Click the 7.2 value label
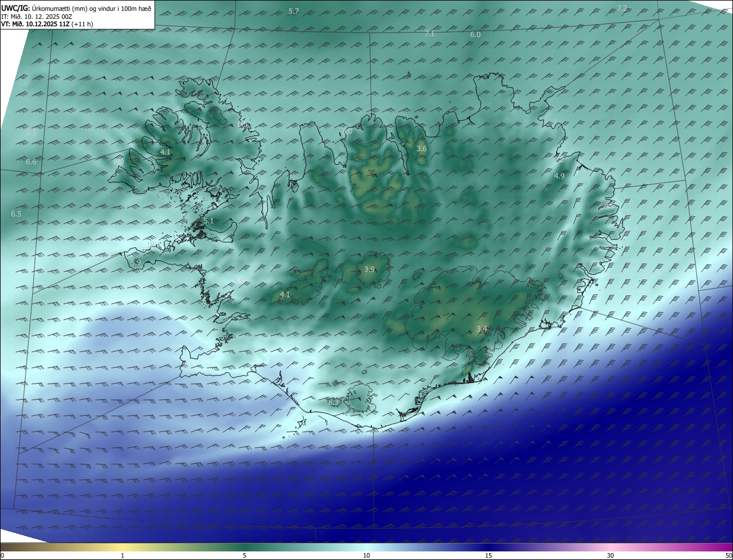Image resolution: width=733 pixels, height=560 pixels. (622, 8)
